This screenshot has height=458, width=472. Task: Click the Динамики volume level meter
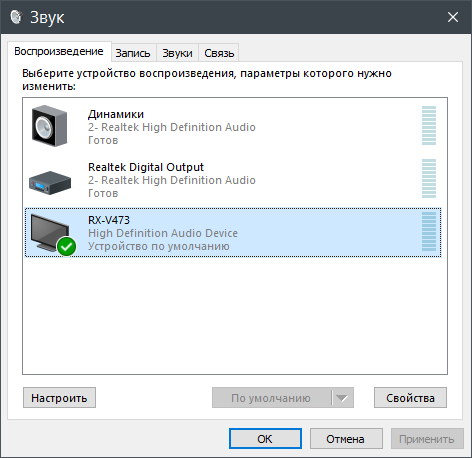tap(429, 126)
